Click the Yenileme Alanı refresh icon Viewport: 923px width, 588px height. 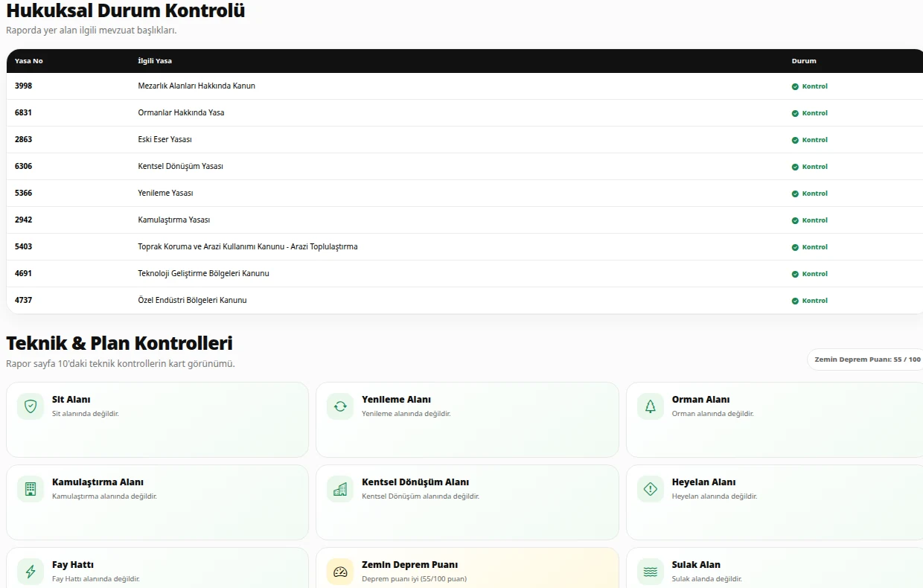(340, 406)
